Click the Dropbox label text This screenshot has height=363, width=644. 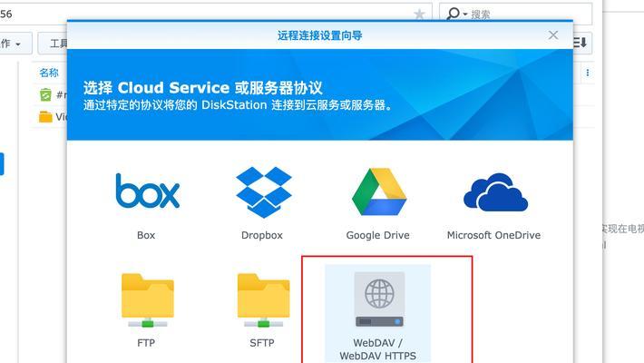262,235
